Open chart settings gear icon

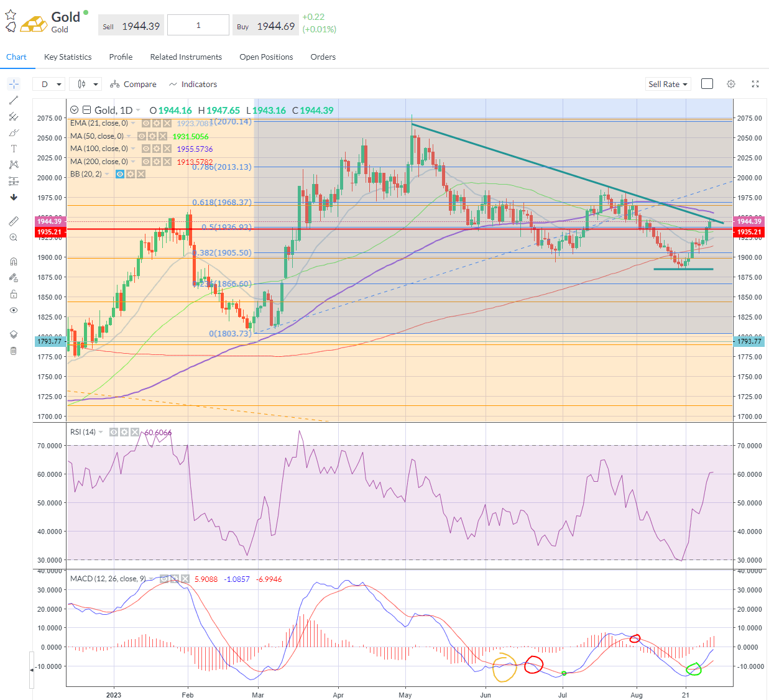731,84
